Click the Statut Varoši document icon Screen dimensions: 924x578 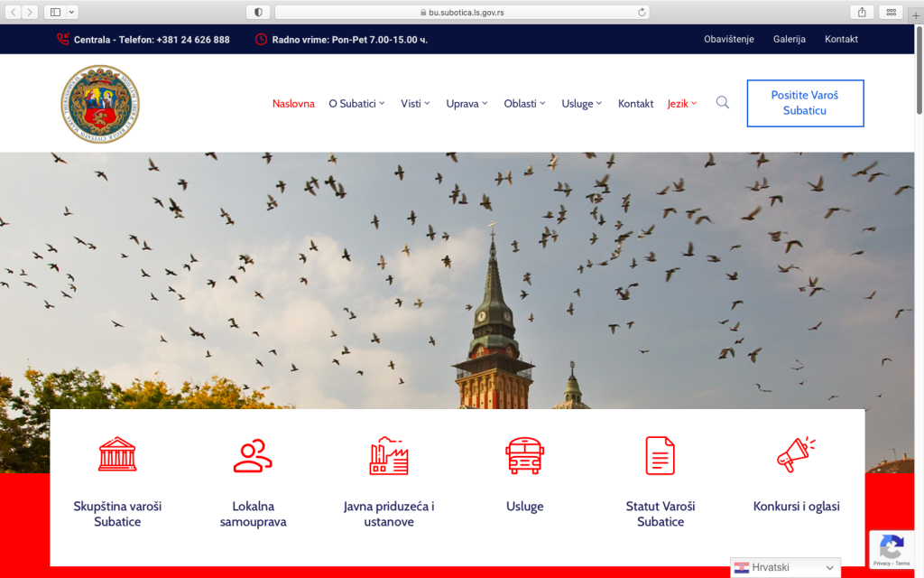pyautogui.click(x=660, y=455)
